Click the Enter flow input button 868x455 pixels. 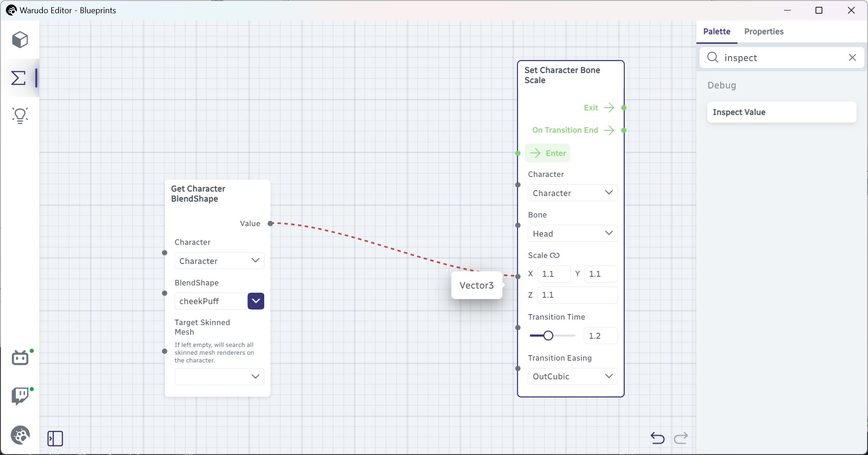(548, 153)
